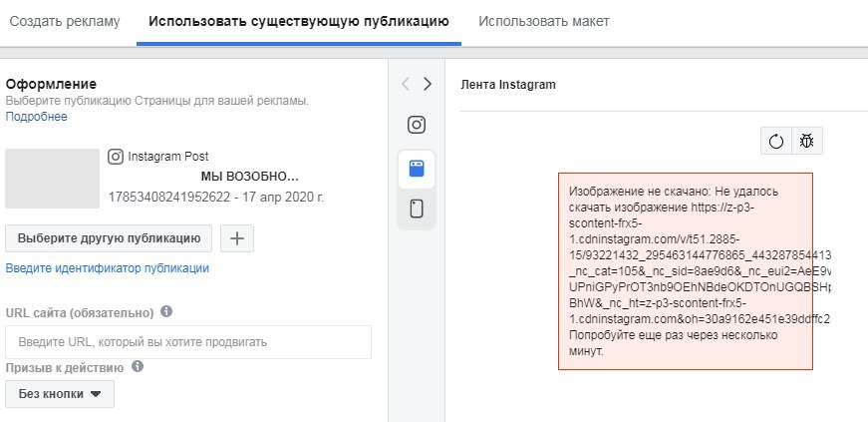
Task: Click info icon next to URL сайта
Action: coord(166,312)
